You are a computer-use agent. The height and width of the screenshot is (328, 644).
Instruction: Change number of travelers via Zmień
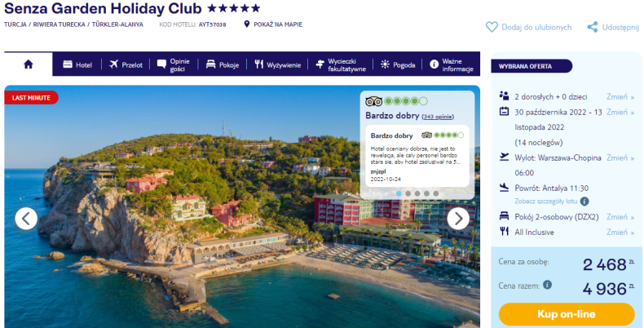620,96
